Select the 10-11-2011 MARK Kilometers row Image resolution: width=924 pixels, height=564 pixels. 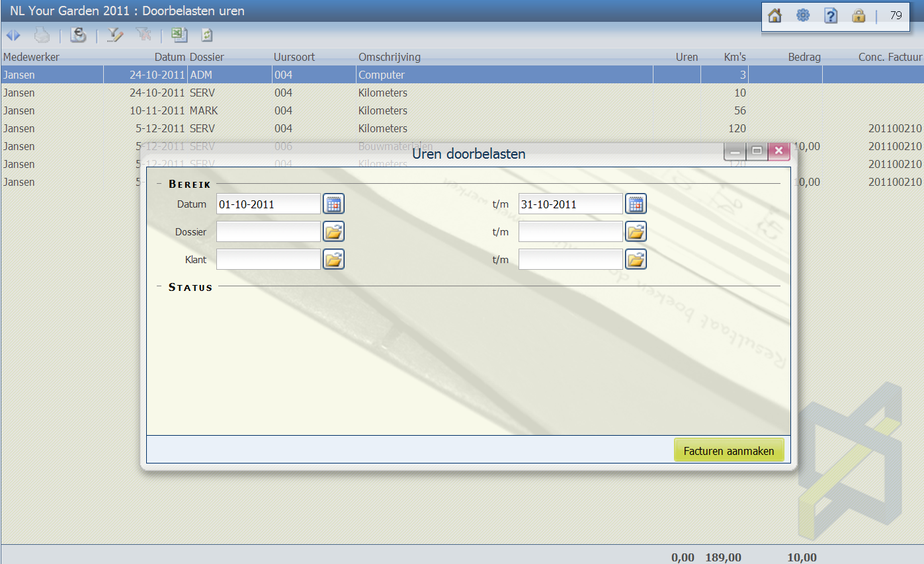tap(462, 110)
